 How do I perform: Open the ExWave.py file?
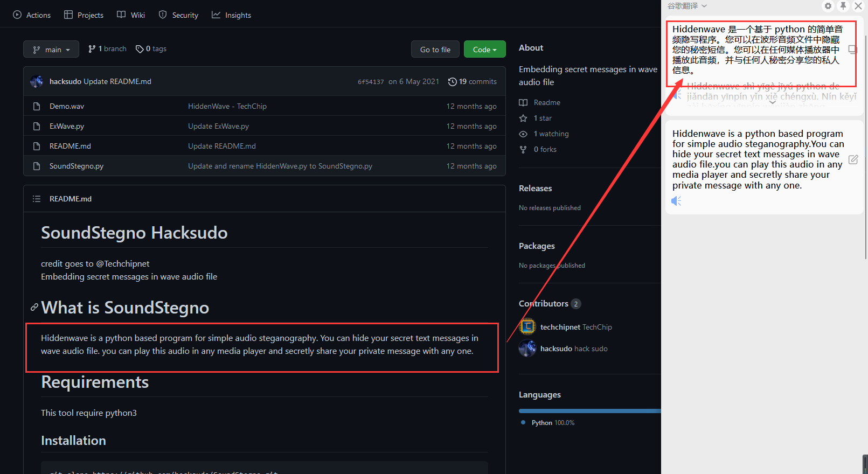click(67, 126)
